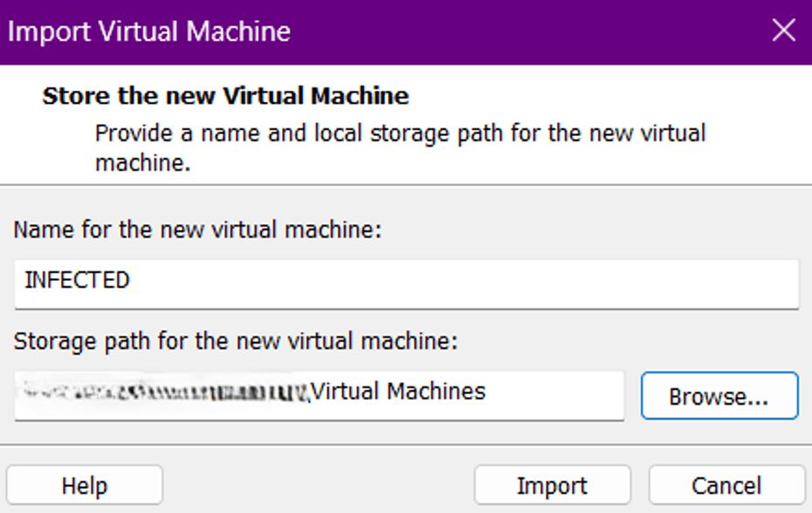Click the 'Name for the new virtual machine' label
Viewport: 812px width, 513px height.
(x=198, y=230)
